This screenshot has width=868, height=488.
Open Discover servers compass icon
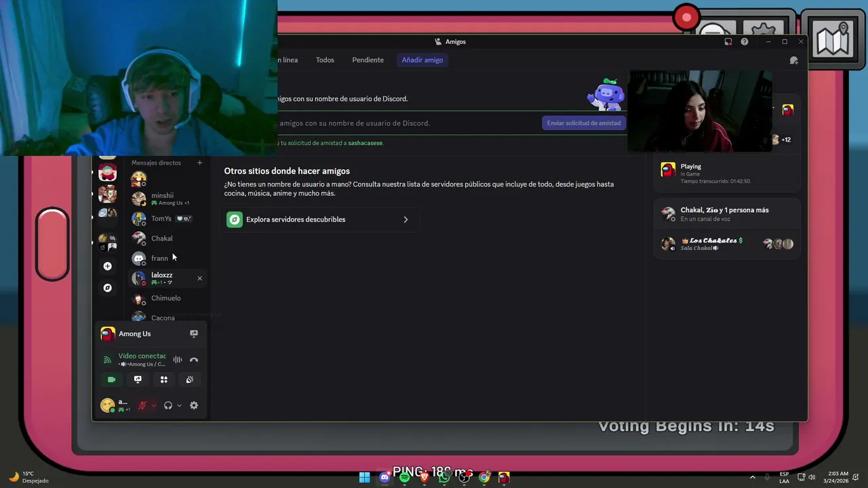pyautogui.click(x=107, y=288)
